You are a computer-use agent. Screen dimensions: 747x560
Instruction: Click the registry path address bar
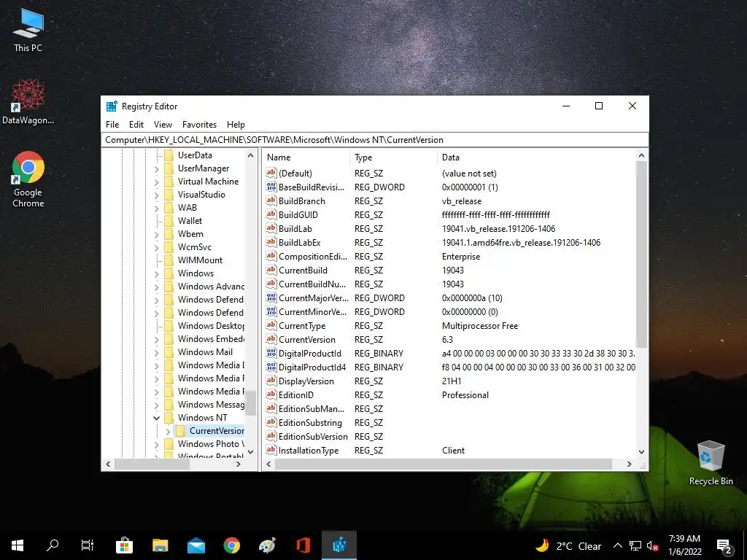coord(375,140)
